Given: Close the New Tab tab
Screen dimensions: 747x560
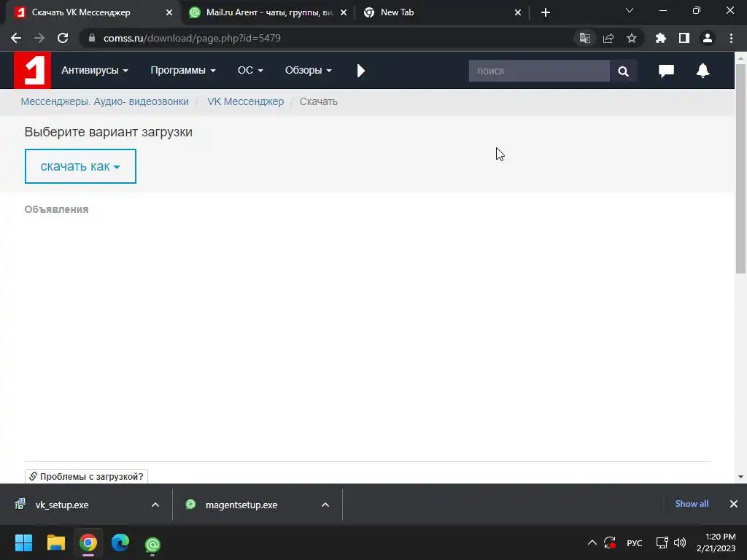Looking at the screenshot, I should (x=518, y=12).
